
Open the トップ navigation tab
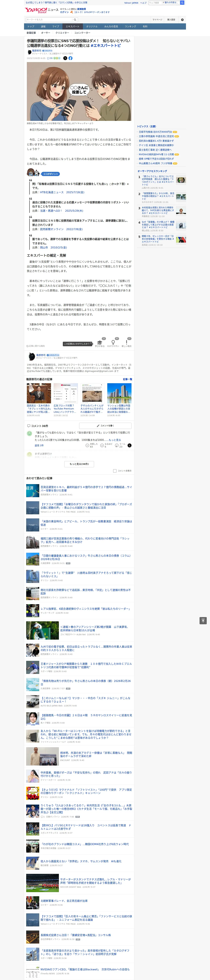(31, 27)
